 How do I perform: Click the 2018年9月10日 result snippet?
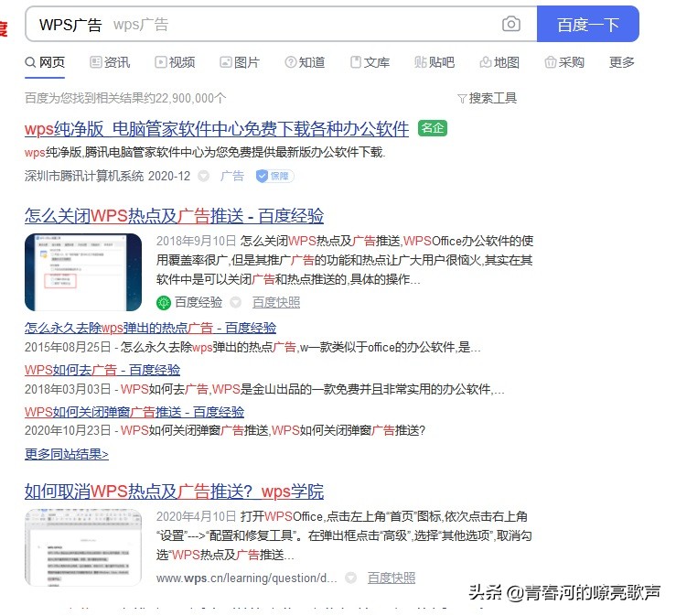pos(345,260)
